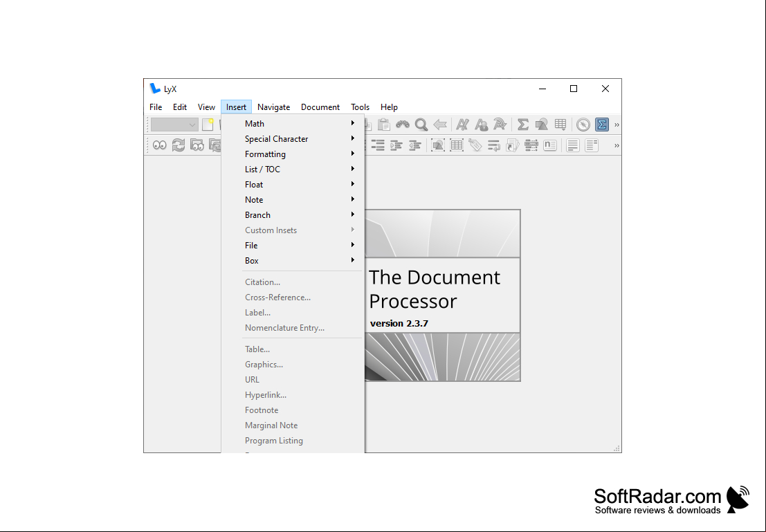
Task: Click the Insert graphics icon
Action: 541,125
